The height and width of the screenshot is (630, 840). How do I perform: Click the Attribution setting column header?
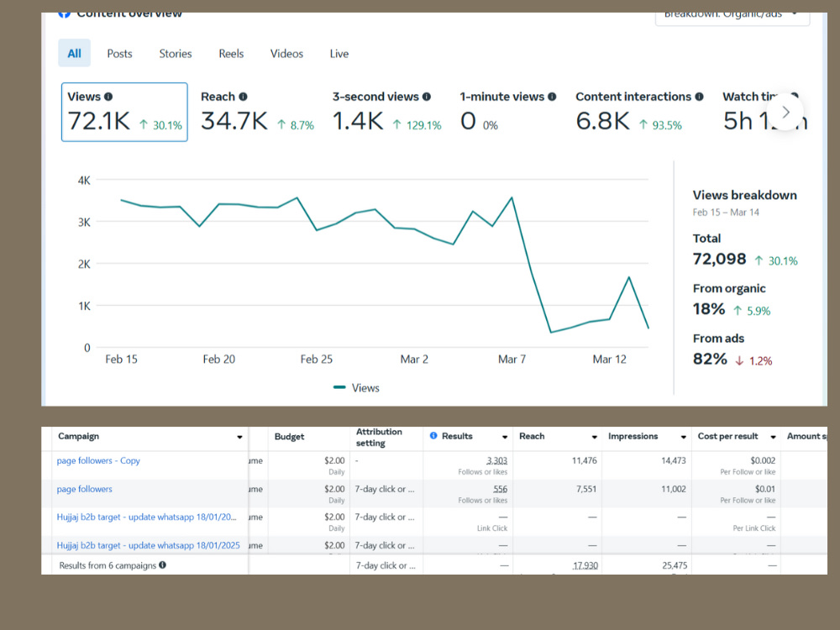click(x=380, y=437)
